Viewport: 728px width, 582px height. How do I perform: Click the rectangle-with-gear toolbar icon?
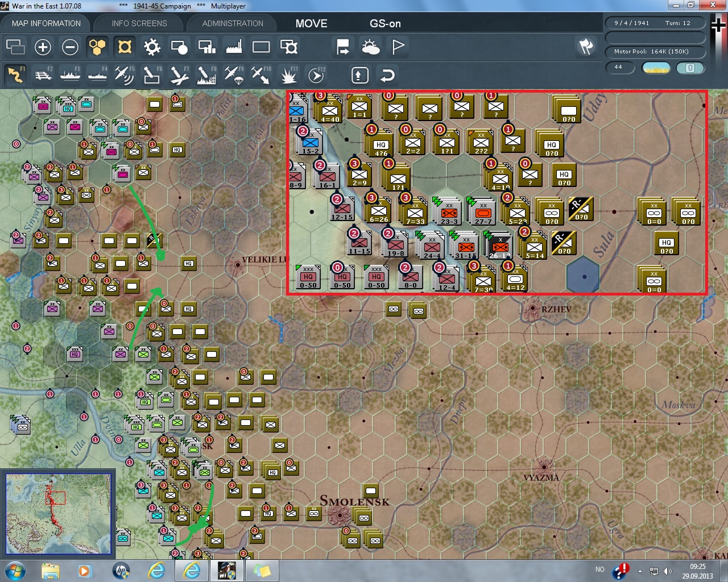(289, 47)
